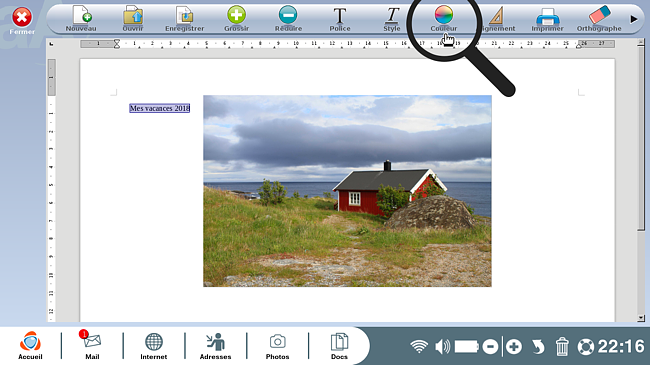Open help with the lifebuoy icon
The image size is (650, 365).
click(586, 346)
